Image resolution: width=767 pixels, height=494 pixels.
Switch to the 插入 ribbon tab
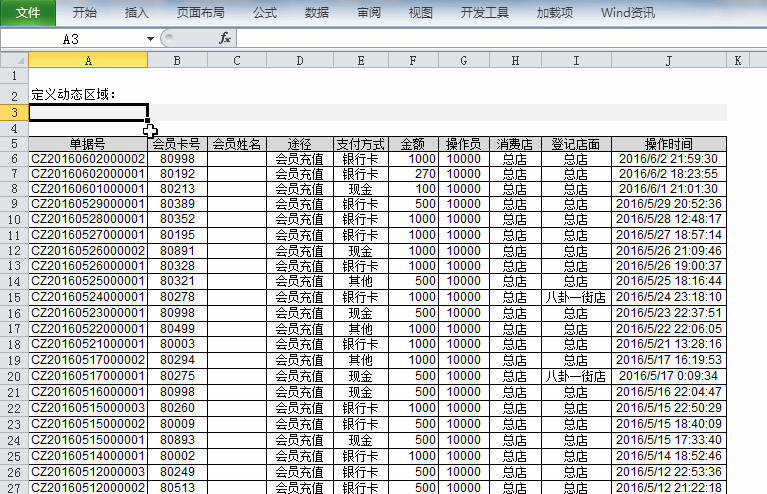(x=136, y=12)
